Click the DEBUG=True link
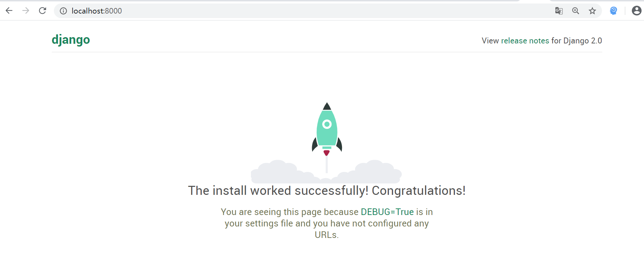Image resolution: width=644 pixels, height=273 pixels. [x=387, y=212]
